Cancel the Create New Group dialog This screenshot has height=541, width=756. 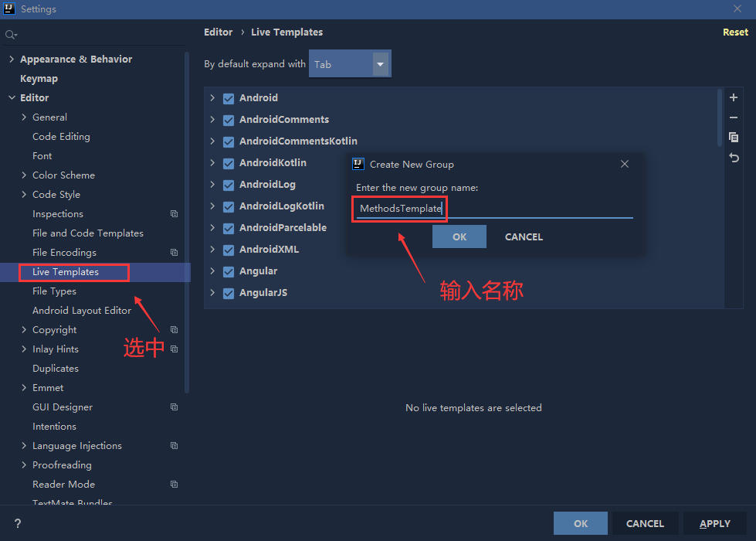pyautogui.click(x=524, y=236)
